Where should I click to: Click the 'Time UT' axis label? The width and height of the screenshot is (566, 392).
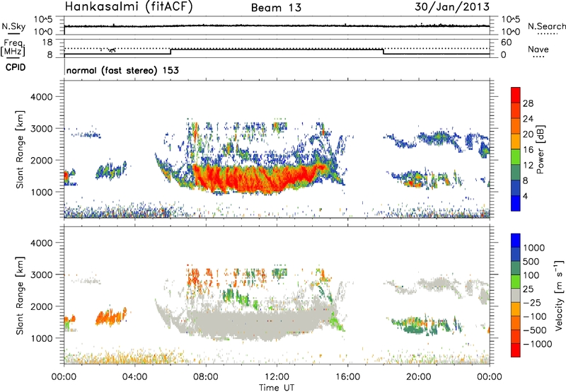(277, 388)
